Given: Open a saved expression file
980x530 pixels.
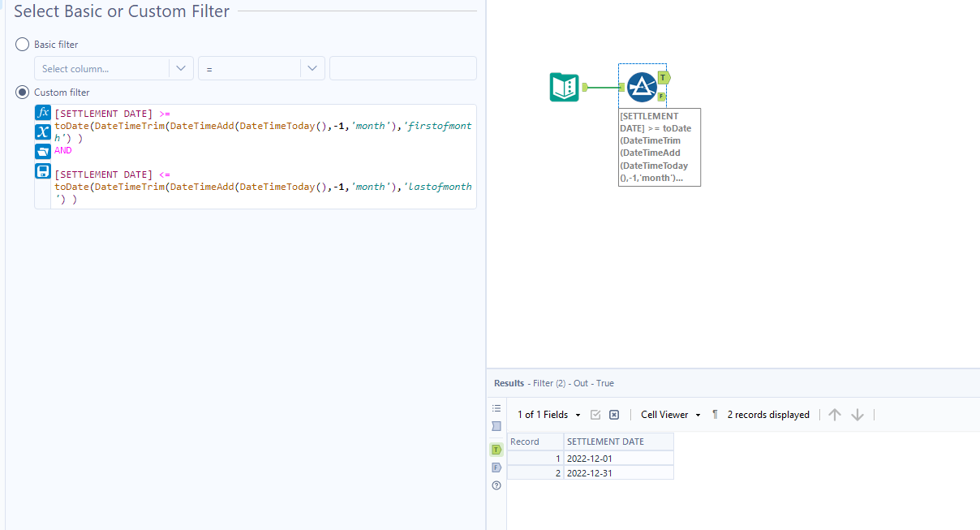Looking at the screenshot, I should click(42, 151).
